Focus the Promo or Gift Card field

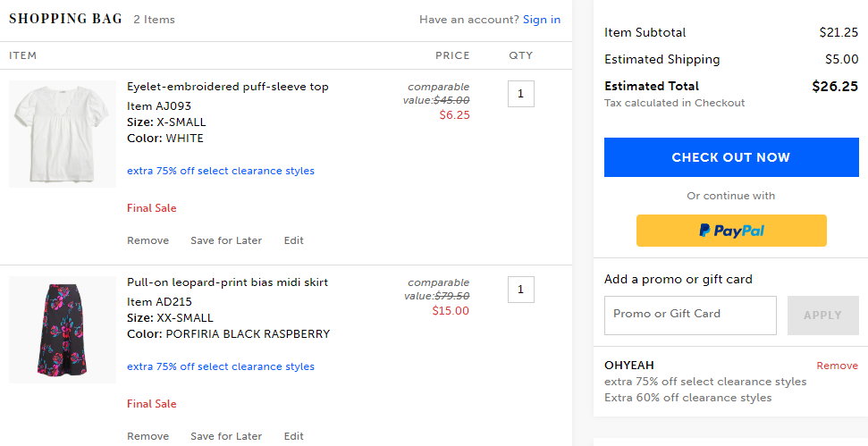pyautogui.click(x=690, y=315)
